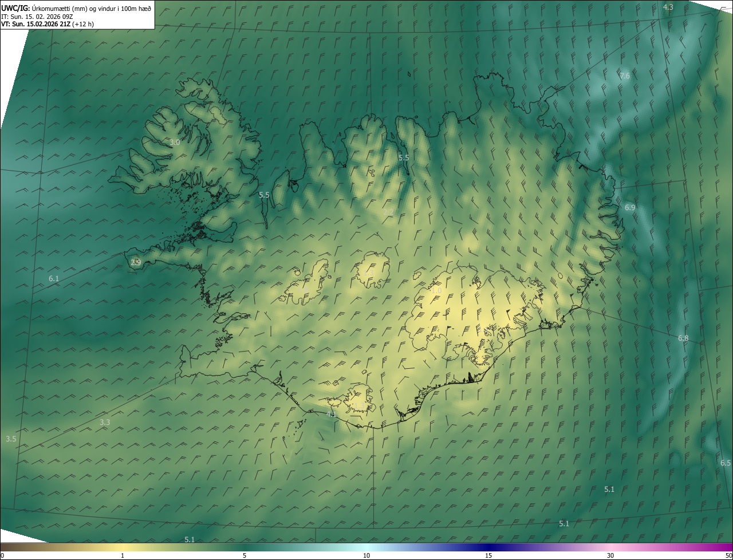Click the colorbar tick labeled 0
The image size is (733, 560).
tap(2, 555)
